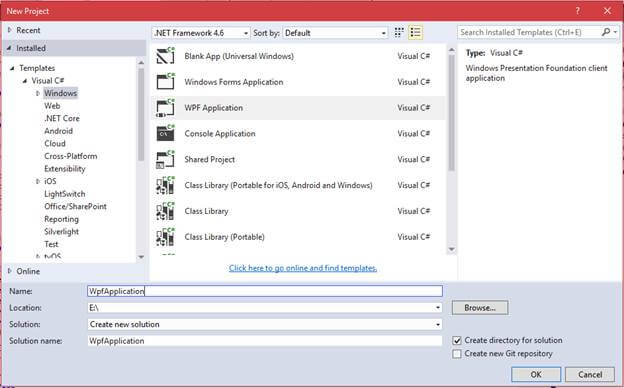
Task: Open the online templates link
Action: [303, 268]
